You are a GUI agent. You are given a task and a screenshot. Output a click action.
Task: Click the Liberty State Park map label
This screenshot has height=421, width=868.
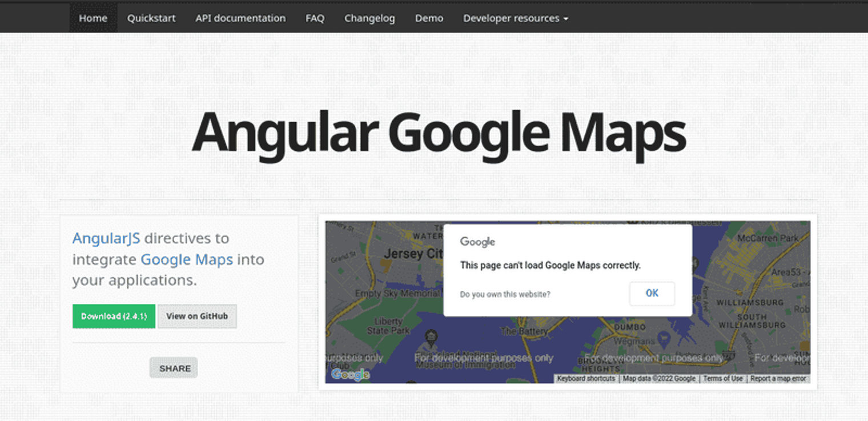pyautogui.click(x=388, y=326)
